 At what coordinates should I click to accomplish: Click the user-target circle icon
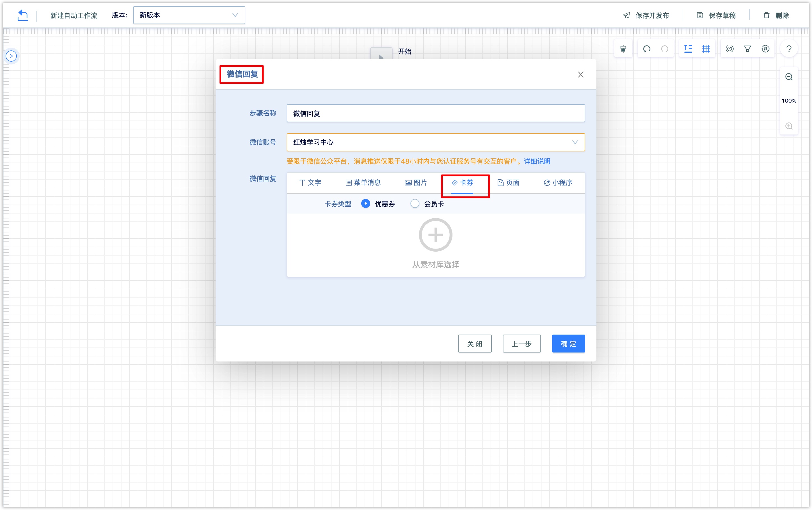pos(766,49)
